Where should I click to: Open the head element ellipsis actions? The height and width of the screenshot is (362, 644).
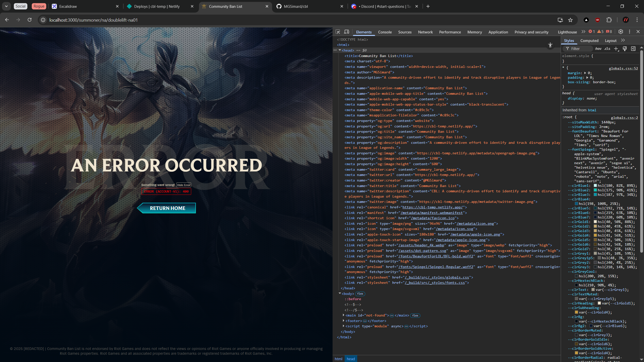tap(335, 50)
